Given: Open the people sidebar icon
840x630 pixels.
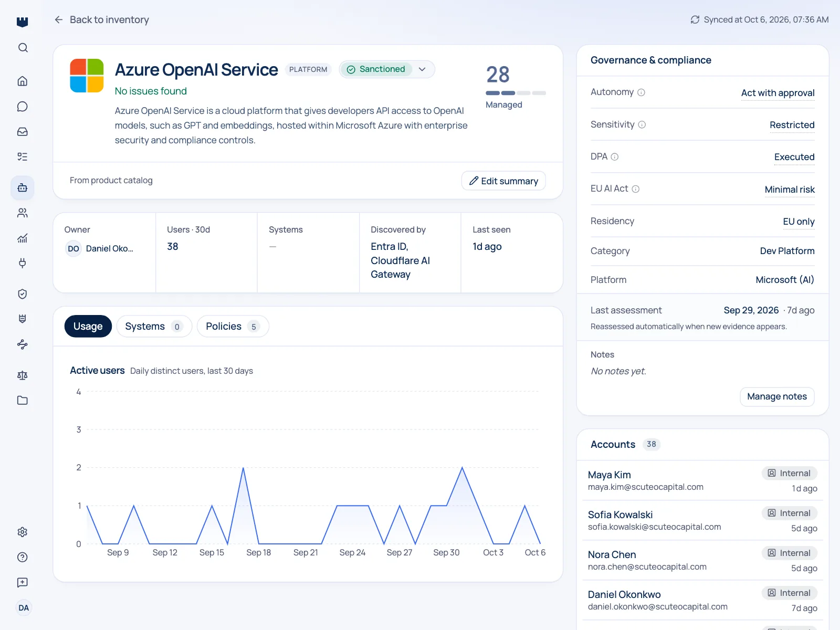Looking at the screenshot, I should tap(23, 213).
